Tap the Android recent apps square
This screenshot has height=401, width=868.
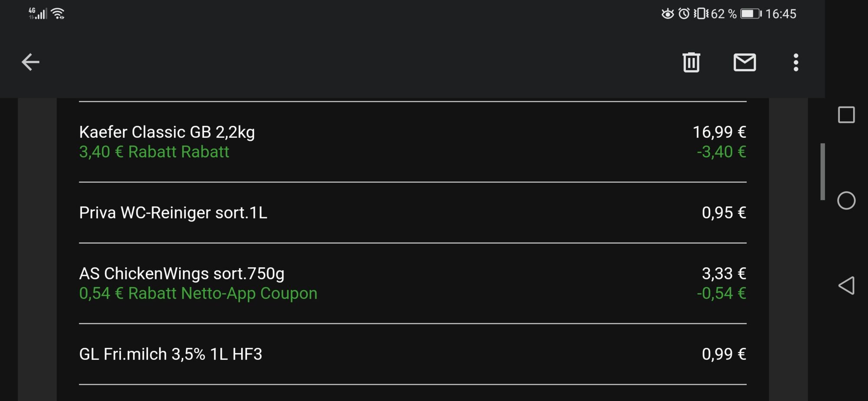846,115
